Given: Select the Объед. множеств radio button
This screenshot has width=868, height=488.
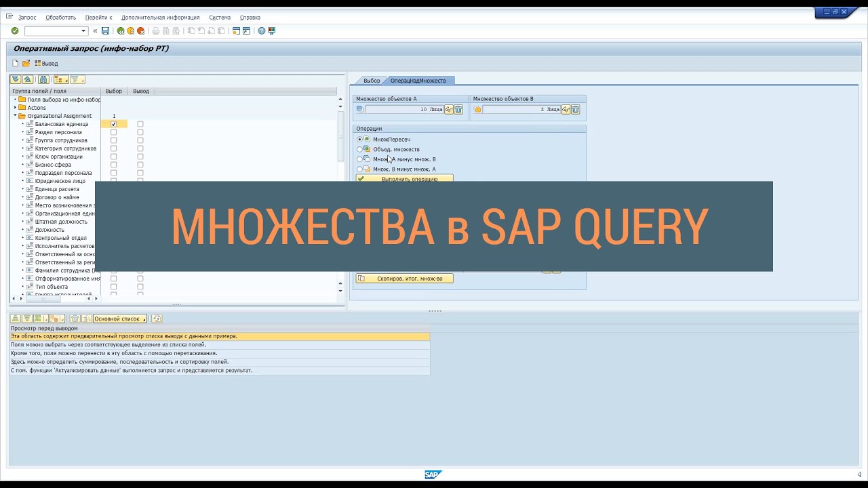Looking at the screenshot, I should click(360, 149).
